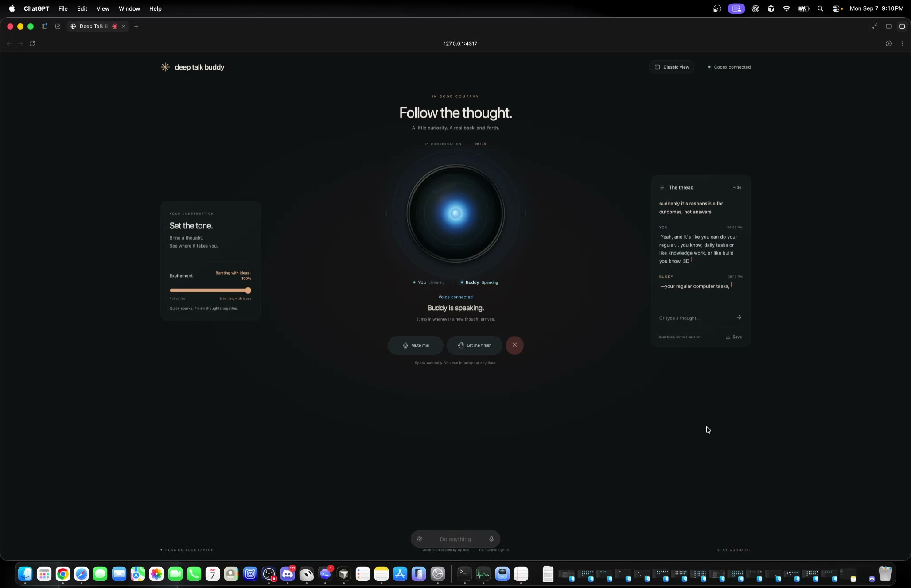Go forward using the forward arrow

click(x=20, y=43)
